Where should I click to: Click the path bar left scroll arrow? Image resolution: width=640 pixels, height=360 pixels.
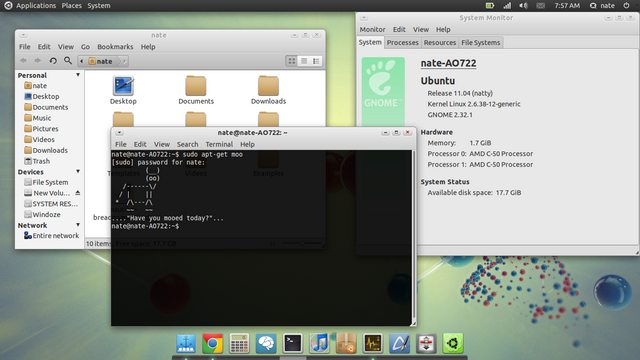pyautogui.click(x=82, y=61)
